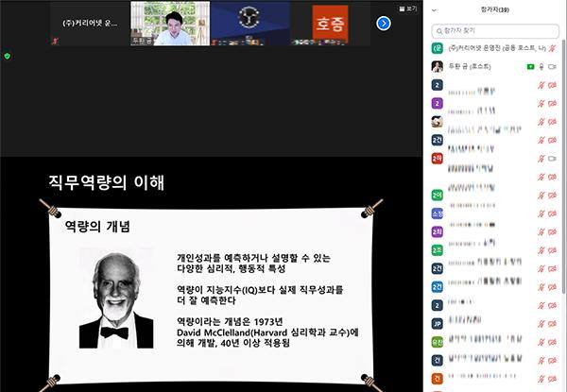Select the (주)커리어넷 운... video tile
Screen dimensions: 567x392
pyautogui.click(x=90, y=23)
